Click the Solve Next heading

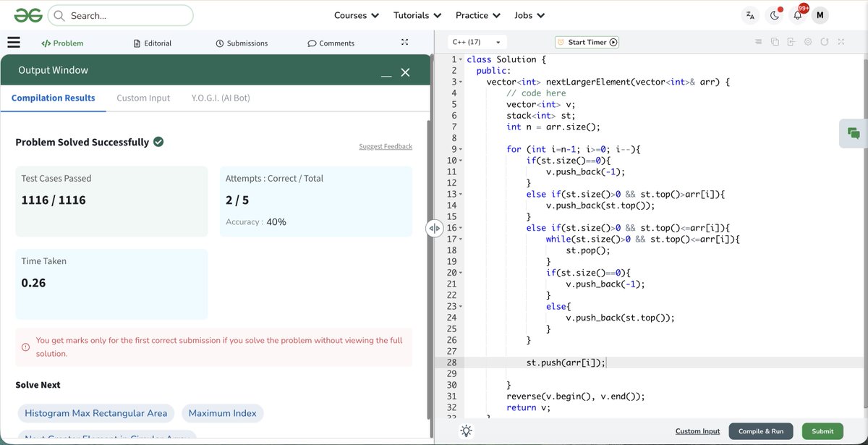(x=38, y=385)
